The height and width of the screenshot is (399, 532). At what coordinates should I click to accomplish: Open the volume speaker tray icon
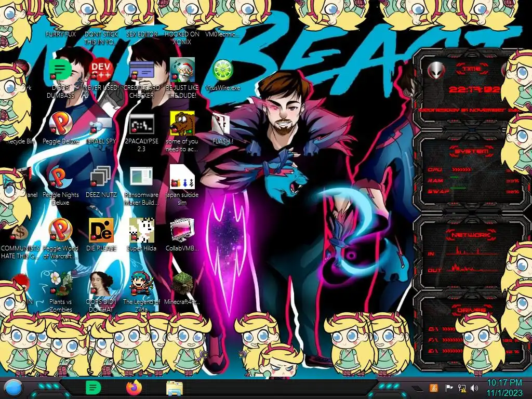click(x=474, y=388)
